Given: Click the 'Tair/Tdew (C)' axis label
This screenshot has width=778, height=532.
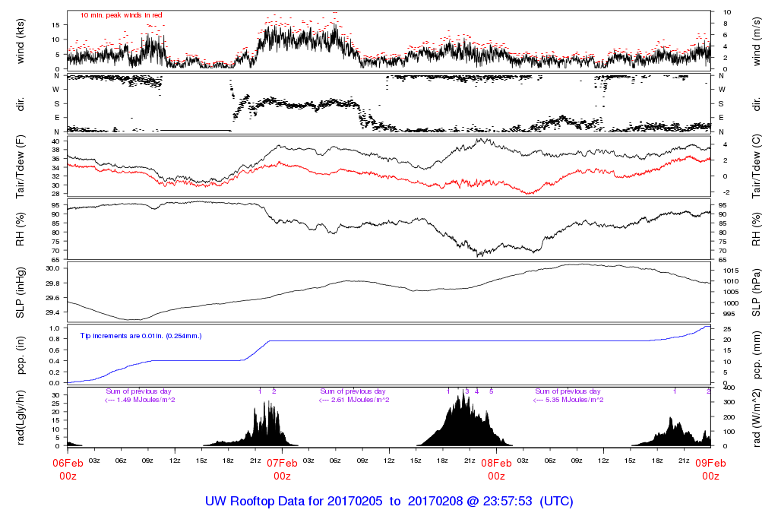Looking at the screenshot, I should pos(756,167).
